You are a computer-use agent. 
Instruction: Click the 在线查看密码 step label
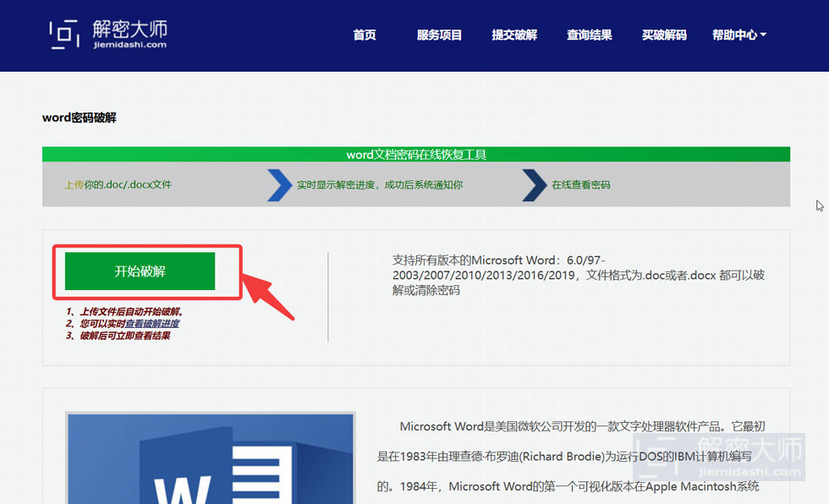(581, 185)
